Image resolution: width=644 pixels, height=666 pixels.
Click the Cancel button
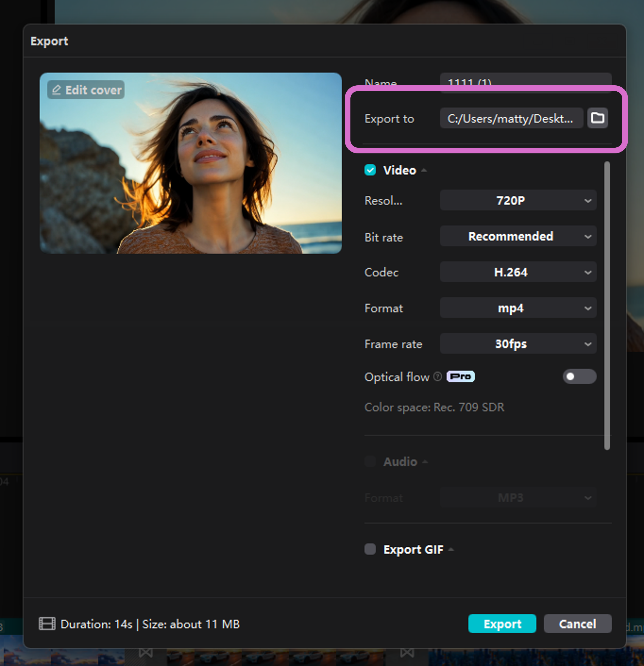point(577,624)
